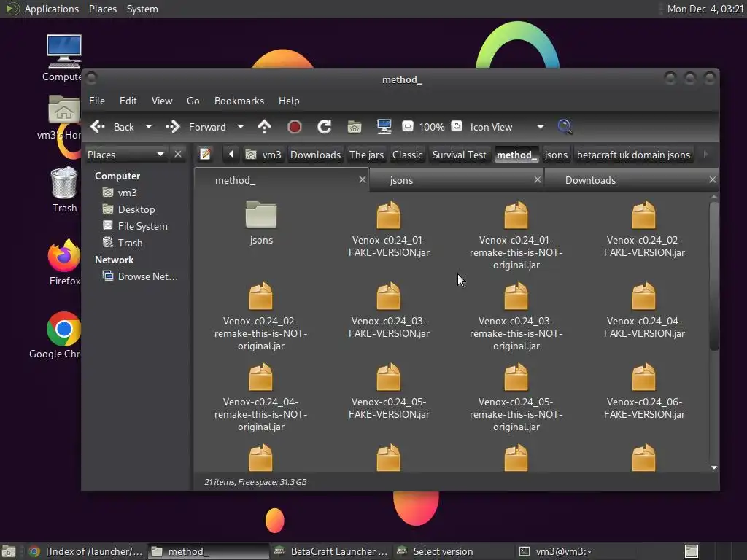Click the Back navigation button

point(113,127)
